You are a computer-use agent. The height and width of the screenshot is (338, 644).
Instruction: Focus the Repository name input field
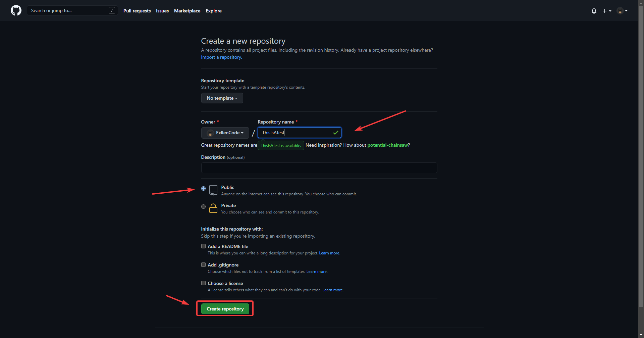coord(300,133)
